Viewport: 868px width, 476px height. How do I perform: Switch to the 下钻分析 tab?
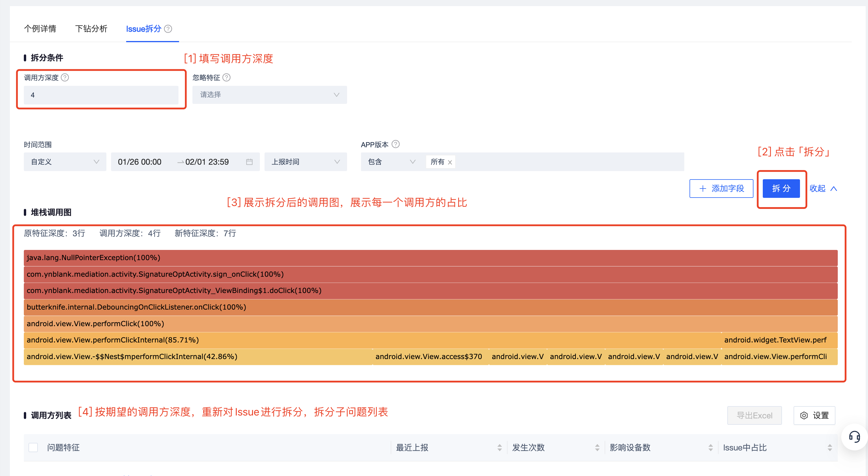point(91,29)
